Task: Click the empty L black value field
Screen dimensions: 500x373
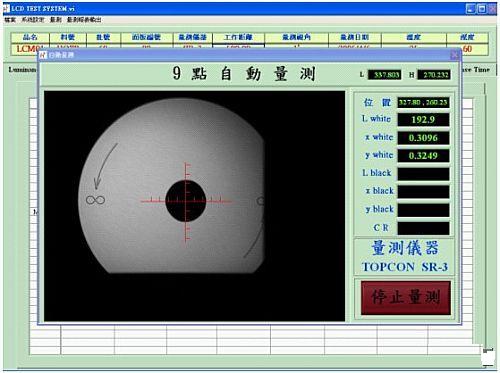Action: point(423,174)
